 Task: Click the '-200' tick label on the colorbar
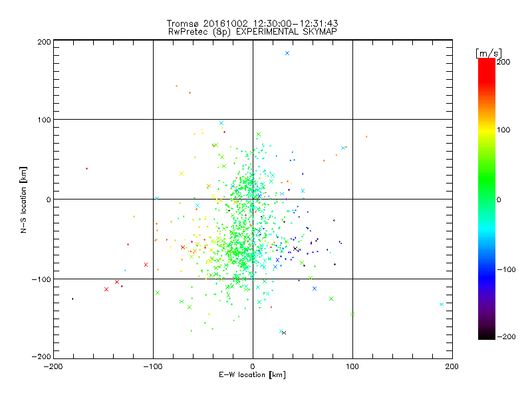(x=506, y=337)
